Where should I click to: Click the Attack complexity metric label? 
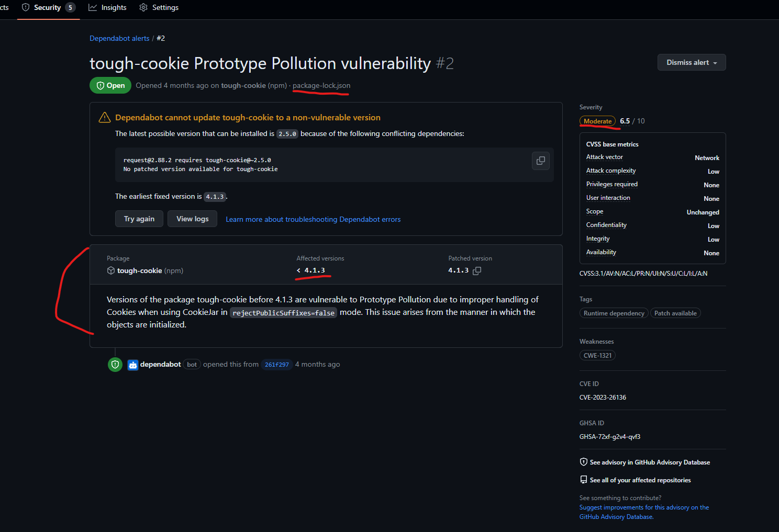click(x=611, y=171)
